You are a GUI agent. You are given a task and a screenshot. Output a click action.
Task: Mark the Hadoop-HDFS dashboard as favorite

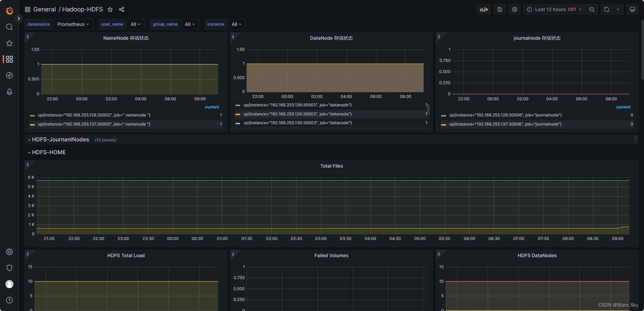110,9
